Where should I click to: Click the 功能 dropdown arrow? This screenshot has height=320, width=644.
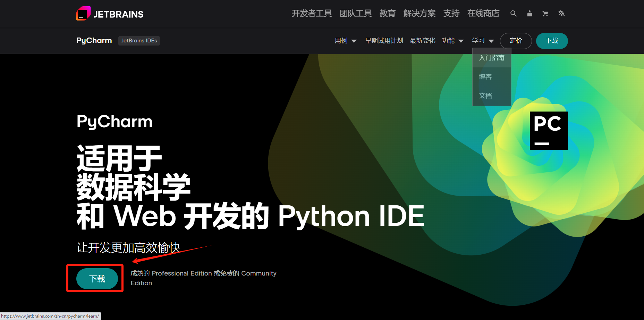(x=461, y=41)
